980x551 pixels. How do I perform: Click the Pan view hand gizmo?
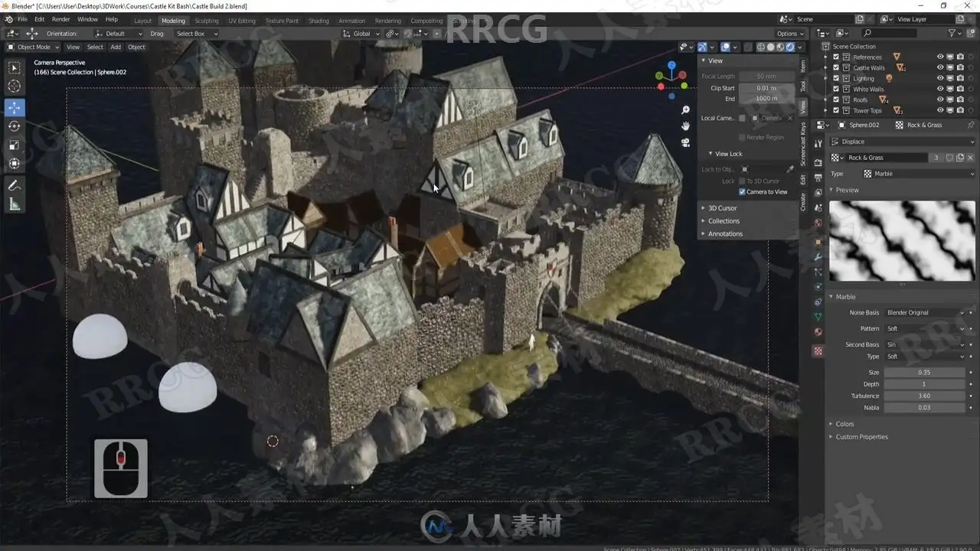point(686,126)
